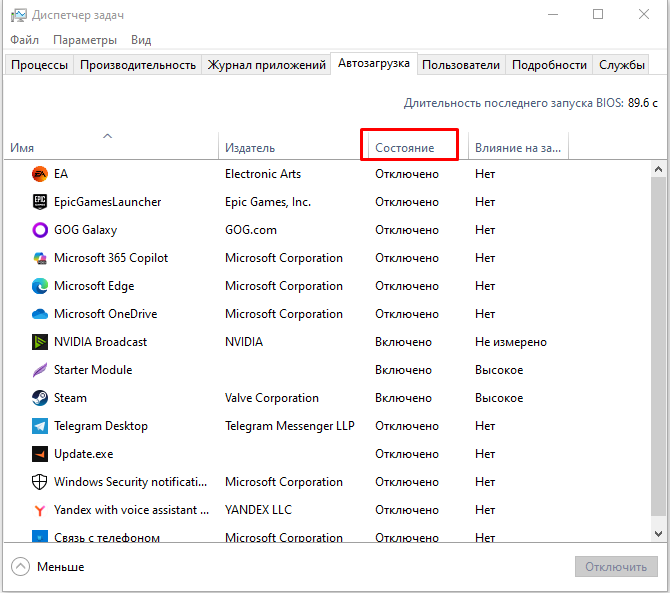This screenshot has height=593, width=670.
Task: Click Не измерено in NVIDIA Broadcast row
Action: pyautogui.click(x=511, y=342)
